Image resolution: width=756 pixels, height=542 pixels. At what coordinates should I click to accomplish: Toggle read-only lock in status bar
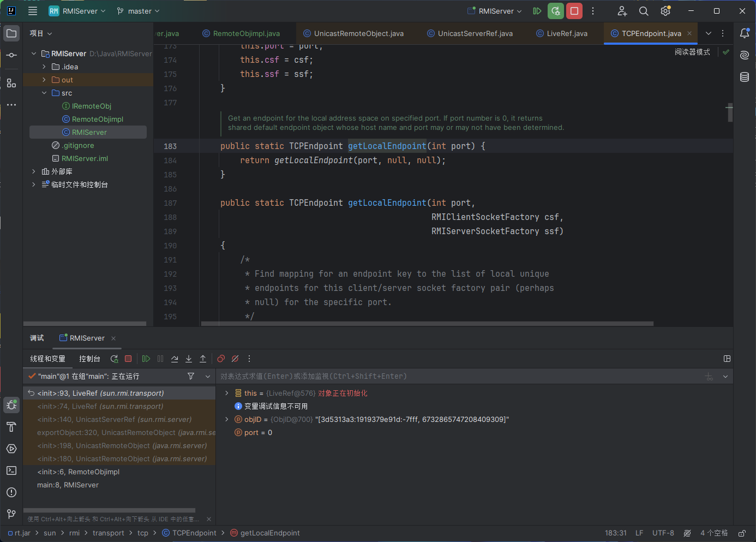[742, 533]
